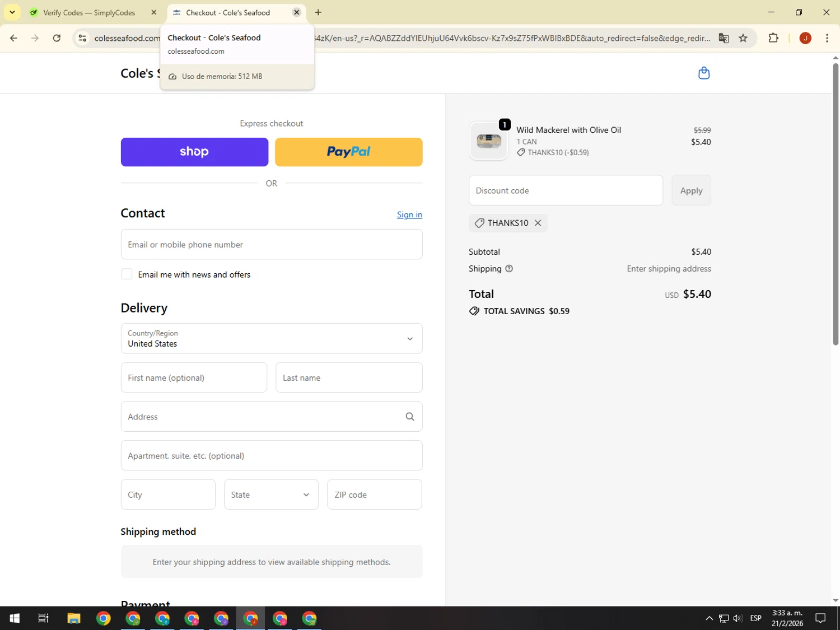Open the tab search dropdown arrow
Image resolution: width=840 pixels, height=630 pixels.
pos(12,12)
